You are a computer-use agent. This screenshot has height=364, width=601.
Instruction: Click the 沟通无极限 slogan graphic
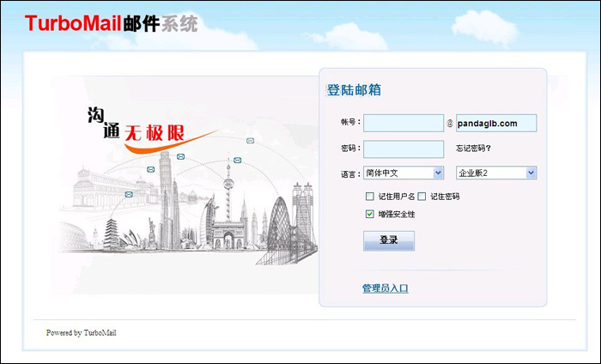coord(136,124)
